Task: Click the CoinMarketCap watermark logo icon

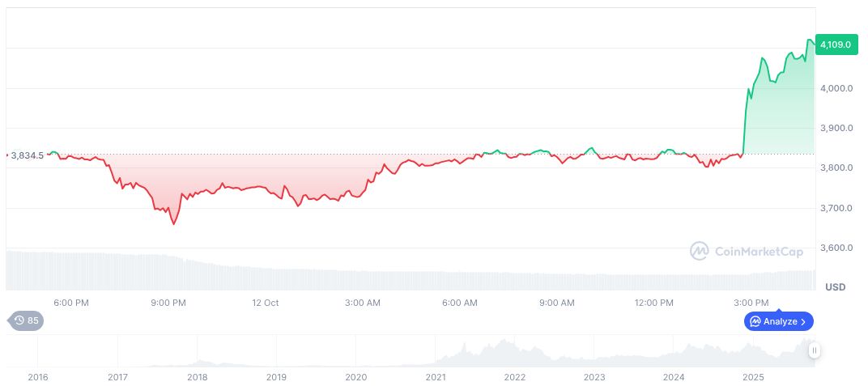Action: [700, 252]
